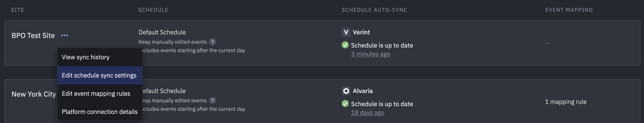The image size is (644, 123).
Task: Choose Edit schedule sync settings
Action: [x=100, y=75]
